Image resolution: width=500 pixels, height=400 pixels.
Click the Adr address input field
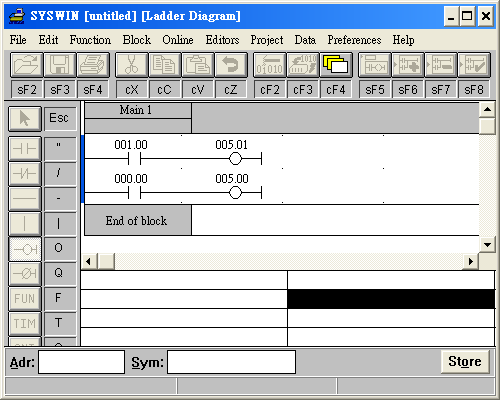tap(81, 362)
